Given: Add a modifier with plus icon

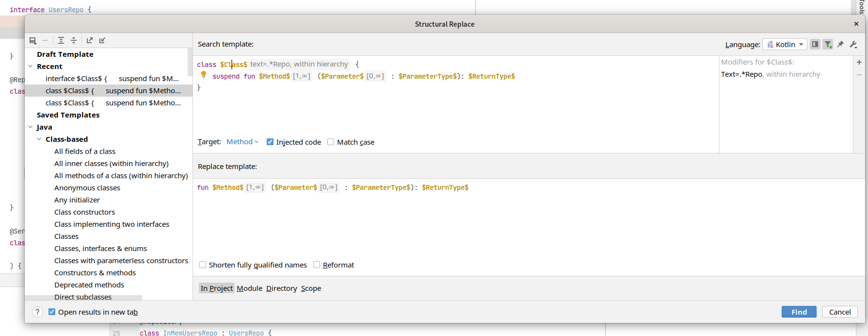Looking at the screenshot, I should [x=859, y=62].
